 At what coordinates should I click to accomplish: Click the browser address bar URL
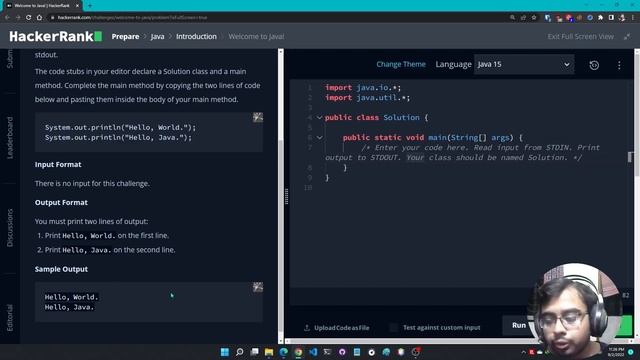132,18
